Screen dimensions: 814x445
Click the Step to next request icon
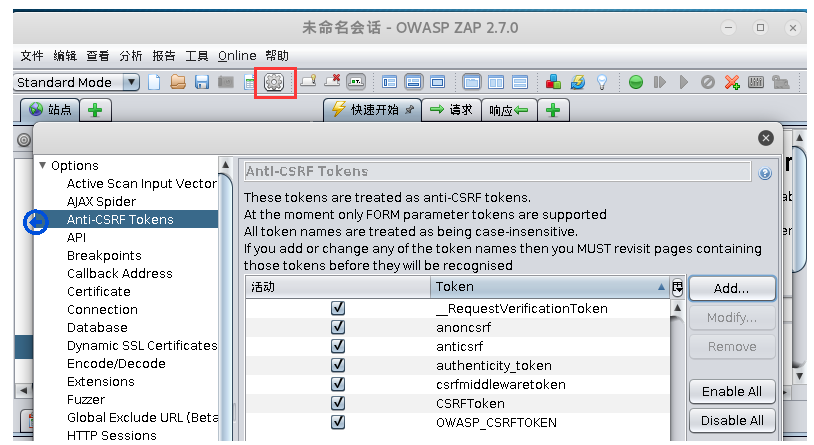coord(660,82)
